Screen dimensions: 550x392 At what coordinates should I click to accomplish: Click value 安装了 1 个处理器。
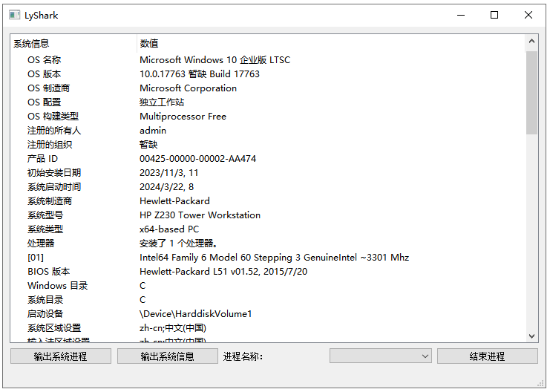[x=179, y=244]
